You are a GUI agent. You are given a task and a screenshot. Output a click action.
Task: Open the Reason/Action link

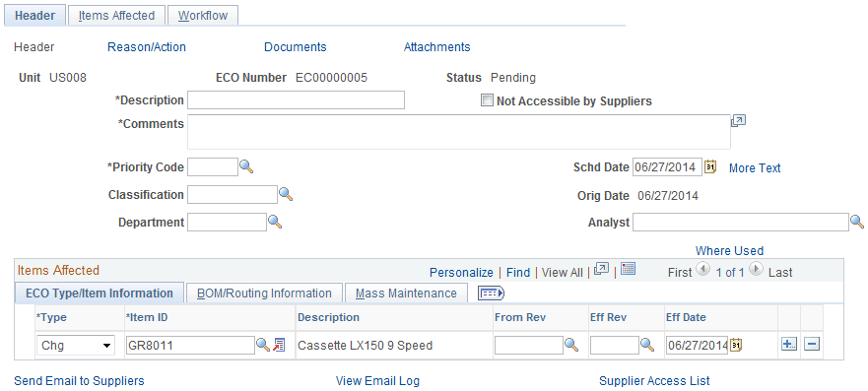pos(147,47)
